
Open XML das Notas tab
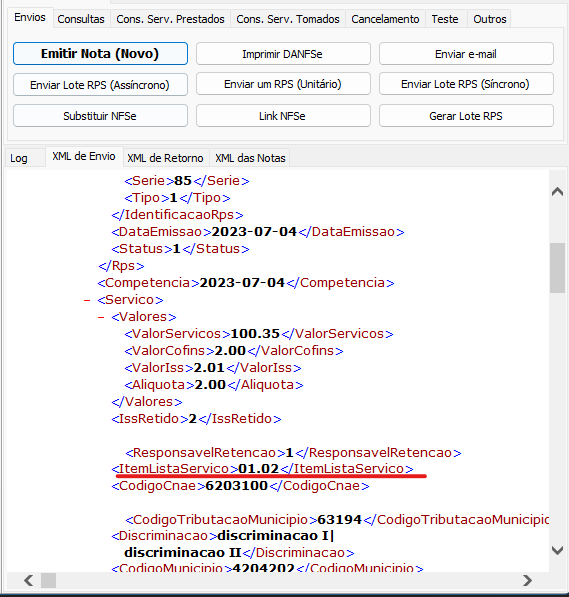click(250, 158)
